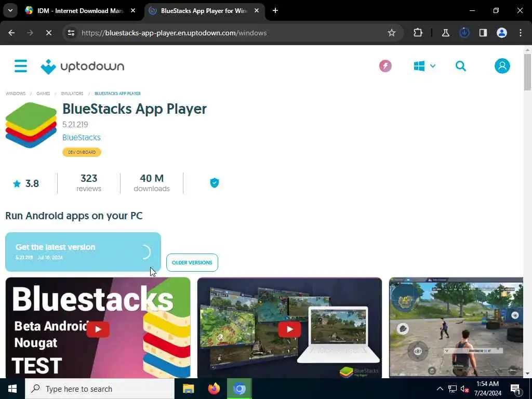Select the BlueStacks App Player tab
The image size is (532, 399).
(204, 10)
